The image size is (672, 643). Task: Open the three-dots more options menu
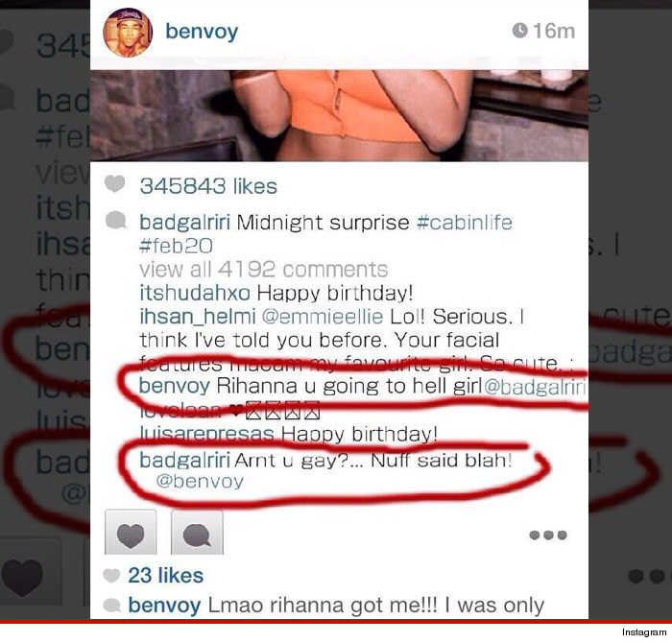pyautogui.click(x=548, y=536)
